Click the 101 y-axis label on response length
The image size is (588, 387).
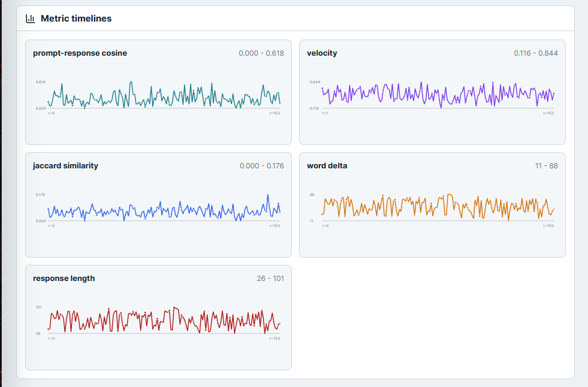pyautogui.click(x=38, y=307)
